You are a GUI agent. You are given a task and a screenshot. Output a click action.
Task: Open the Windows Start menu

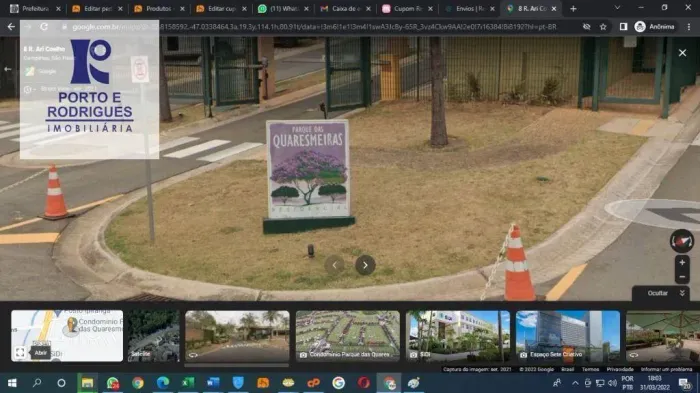pyautogui.click(x=12, y=383)
